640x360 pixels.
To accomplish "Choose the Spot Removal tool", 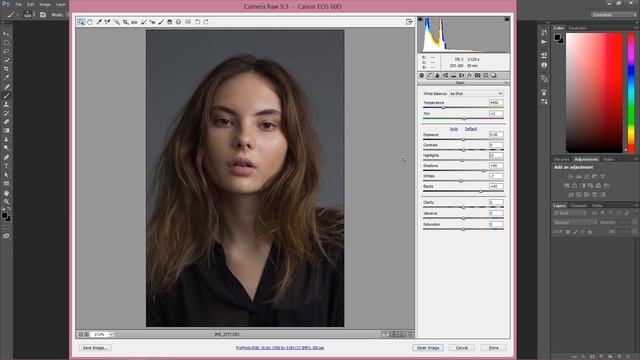I will [x=143, y=22].
